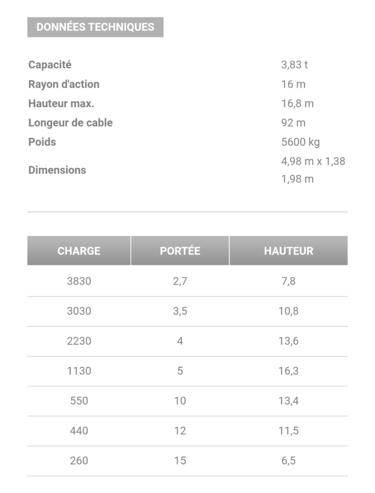Select the hauteur cell showing 16,3
The height and width of the screenshot is (493, 375).
point(289,371)
